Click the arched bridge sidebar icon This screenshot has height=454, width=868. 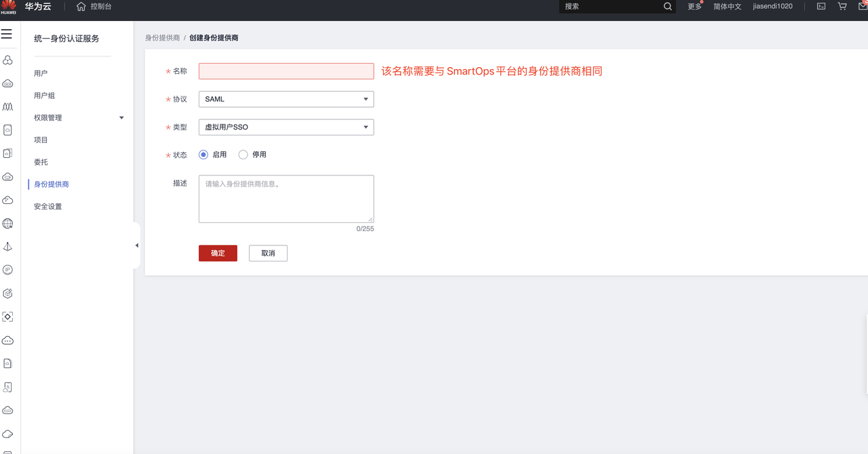tap(7, 107)
